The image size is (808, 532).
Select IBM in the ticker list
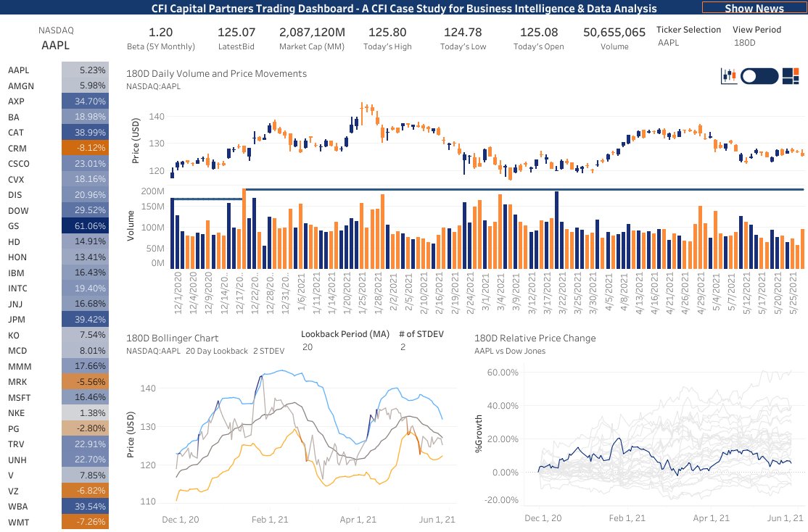point(16,273)
